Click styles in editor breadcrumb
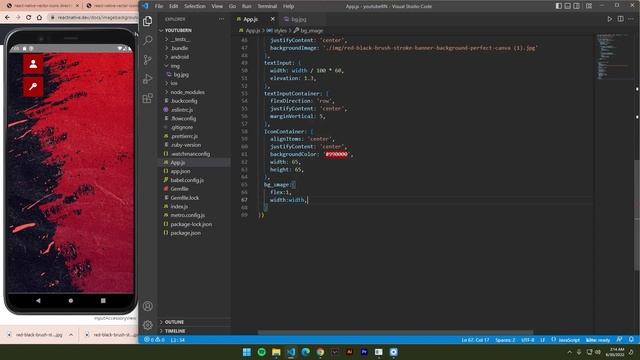The width and height of the screenshot is (640, 360). click(280, 31)
